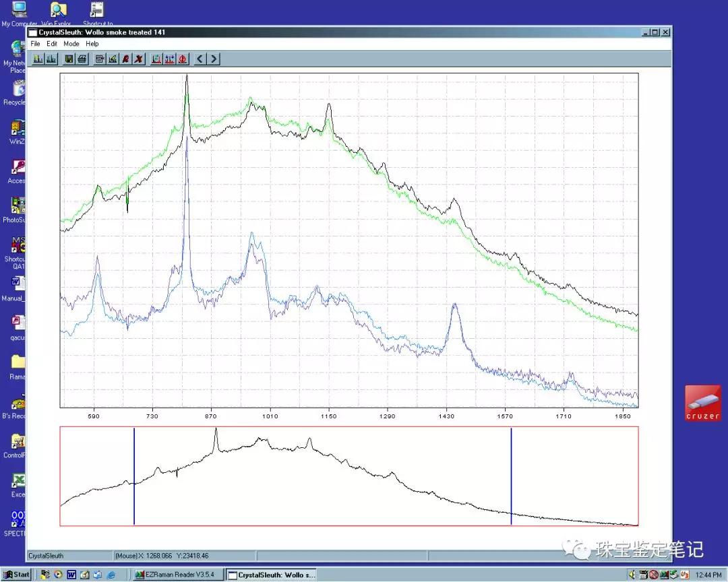Open Internet Explorer from quick launch
Image resolution: width=728 pixels, height=582 pixels.
pyautogui.click(x=111, y=575)
